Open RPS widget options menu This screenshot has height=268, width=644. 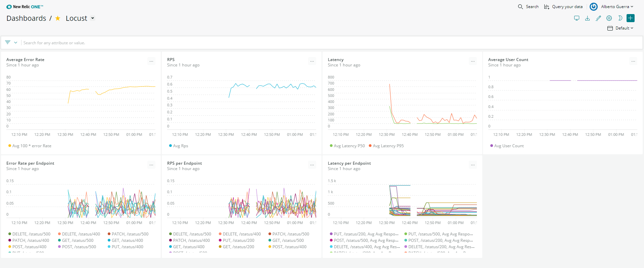312,61
